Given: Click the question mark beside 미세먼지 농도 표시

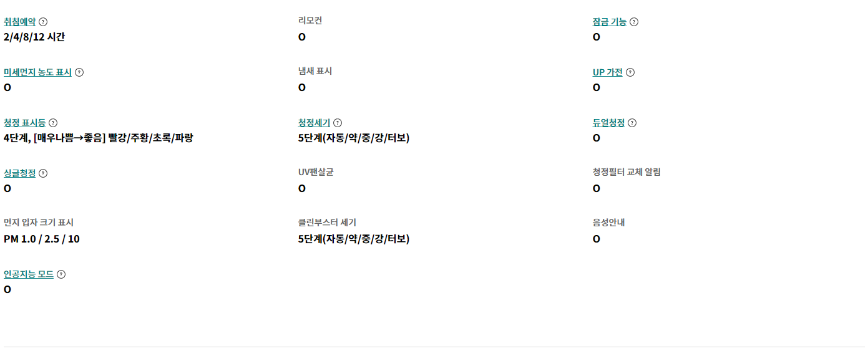Looking at the screenshot, I should [79, 72].
